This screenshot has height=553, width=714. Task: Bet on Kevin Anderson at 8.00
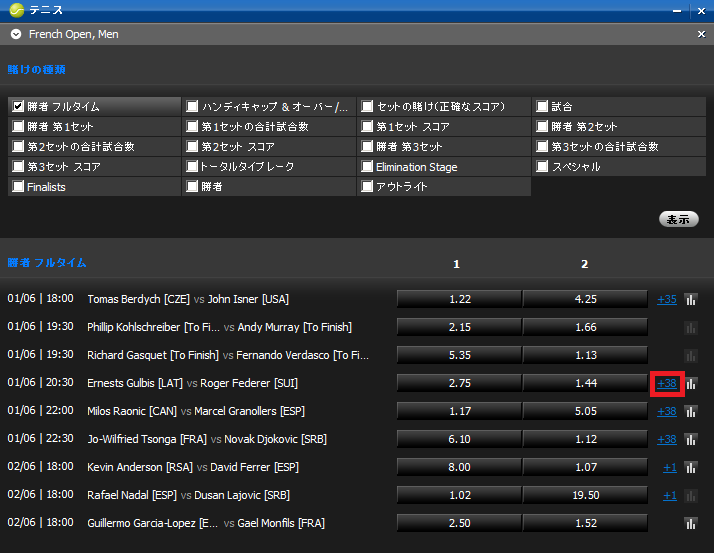click(x=459, y=467)
